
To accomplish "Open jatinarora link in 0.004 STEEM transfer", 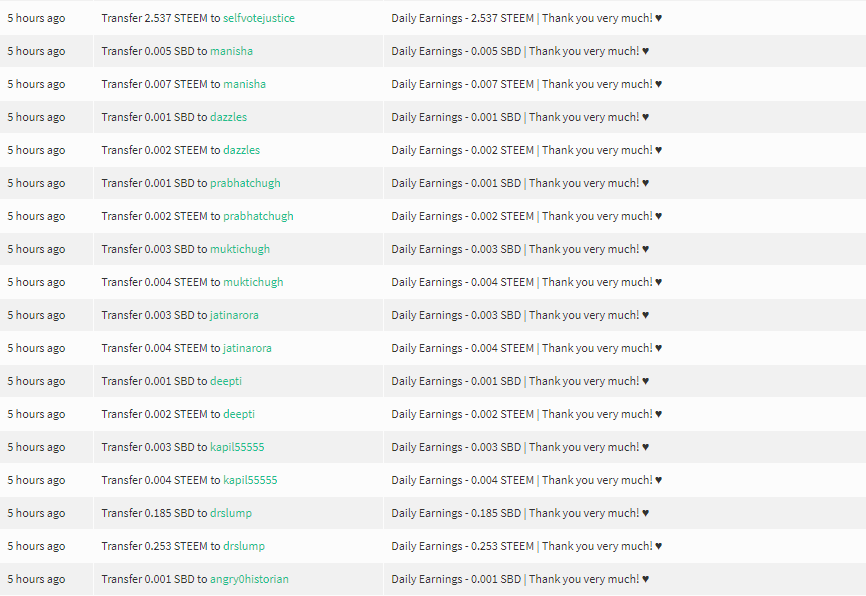I will pos(247,349).
